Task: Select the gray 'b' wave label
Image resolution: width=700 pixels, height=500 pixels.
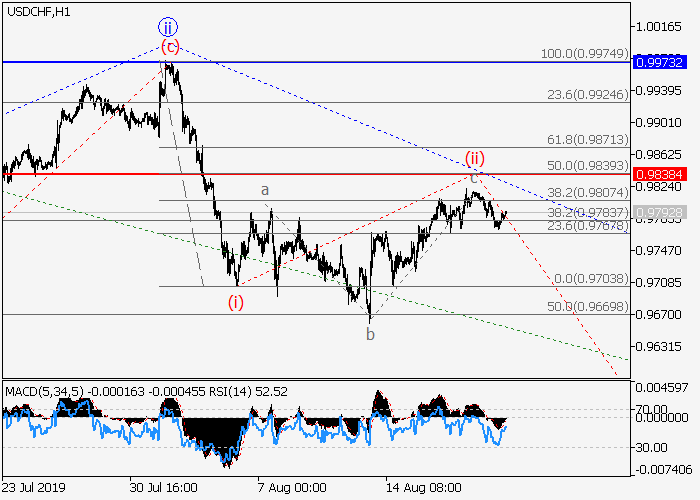Action: pyautogui.click(x=370, y=335)
